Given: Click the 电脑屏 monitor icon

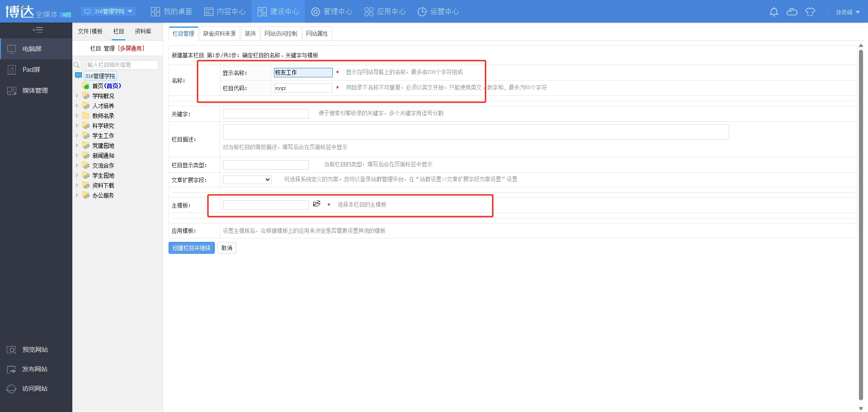Looking at the screenshot, I should 12,49.
